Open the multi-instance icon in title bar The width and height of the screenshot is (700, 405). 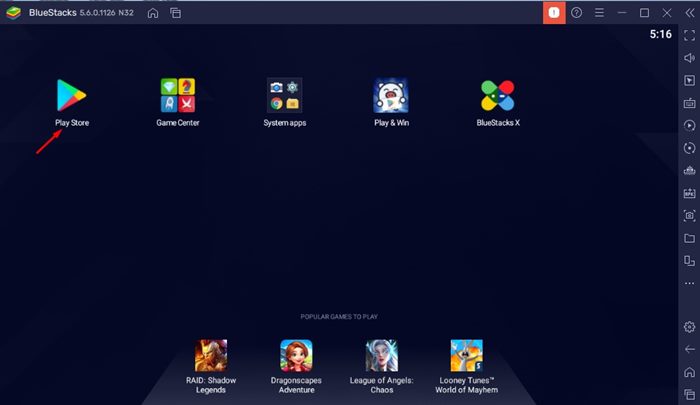pyautogui.click(x=175, y=13)
